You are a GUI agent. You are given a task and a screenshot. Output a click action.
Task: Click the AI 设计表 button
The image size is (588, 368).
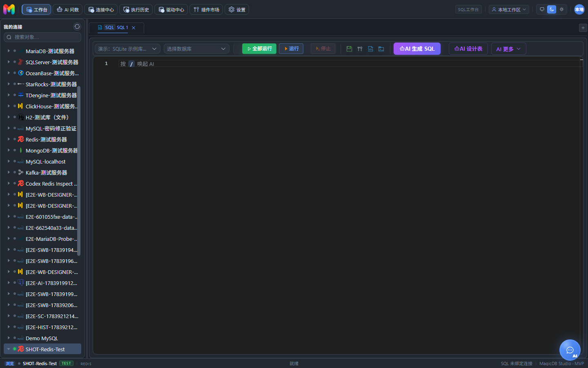click(x=468, y=49)
